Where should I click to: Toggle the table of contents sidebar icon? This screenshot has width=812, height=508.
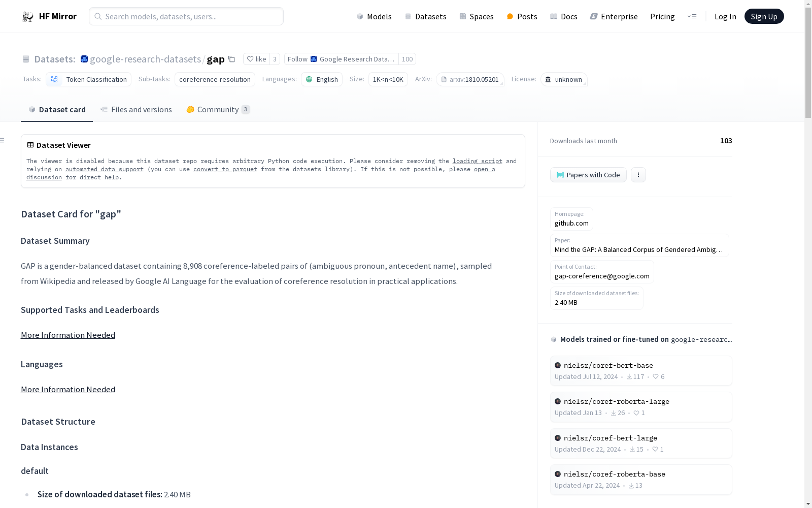point(2,140)
